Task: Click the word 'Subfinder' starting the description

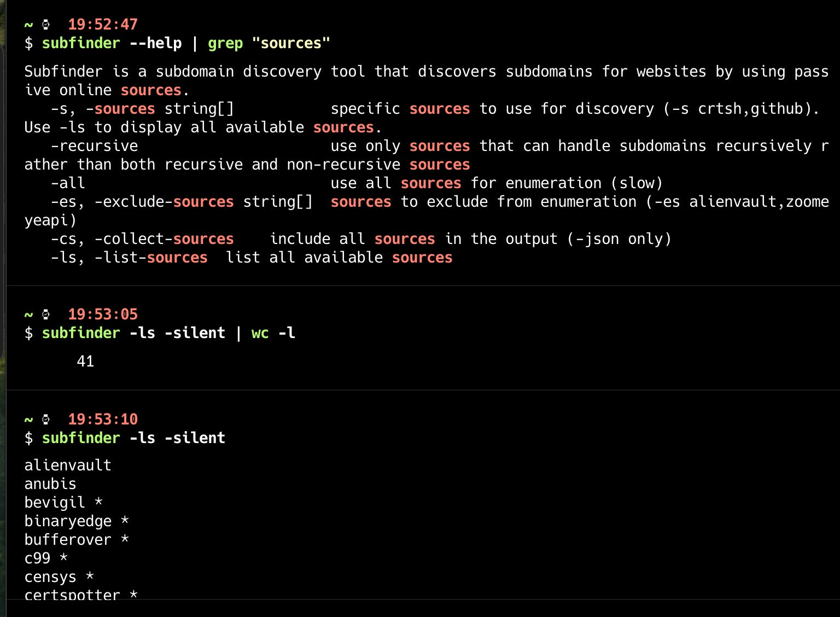Action: (63, 71)
